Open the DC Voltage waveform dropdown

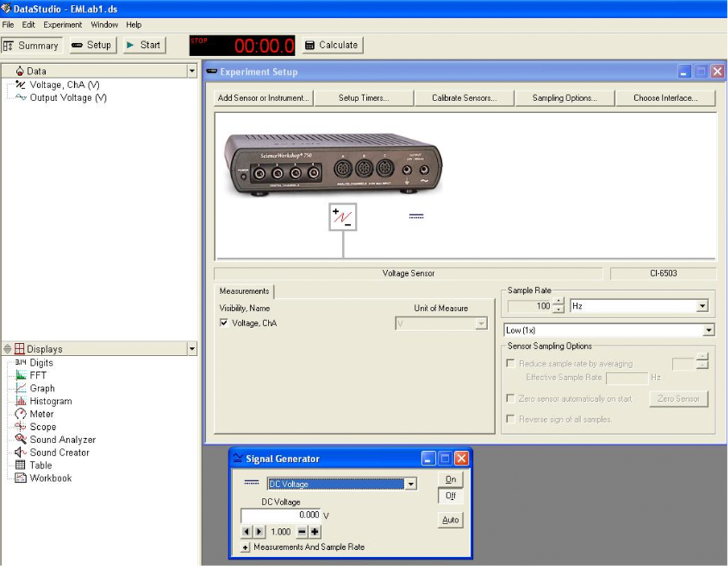(x=411, y=485)
